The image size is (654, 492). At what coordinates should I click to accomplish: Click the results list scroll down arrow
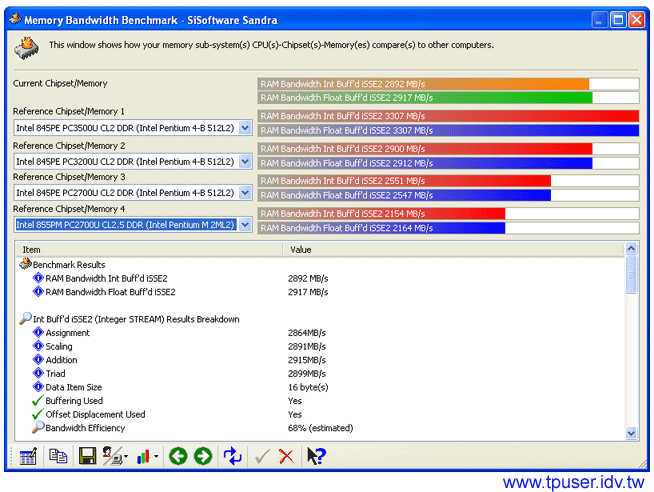coord(631,432)
